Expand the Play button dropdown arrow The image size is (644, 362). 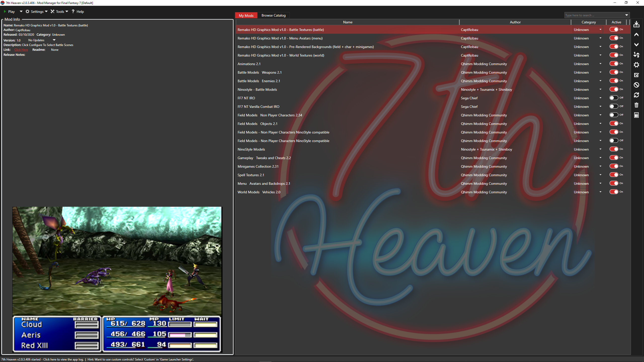(x=21, y=12)
